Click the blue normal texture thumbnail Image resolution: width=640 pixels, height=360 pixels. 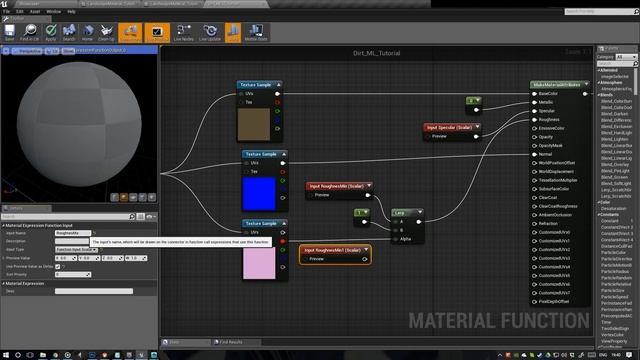pyautogui.click(x=259, y=194)
